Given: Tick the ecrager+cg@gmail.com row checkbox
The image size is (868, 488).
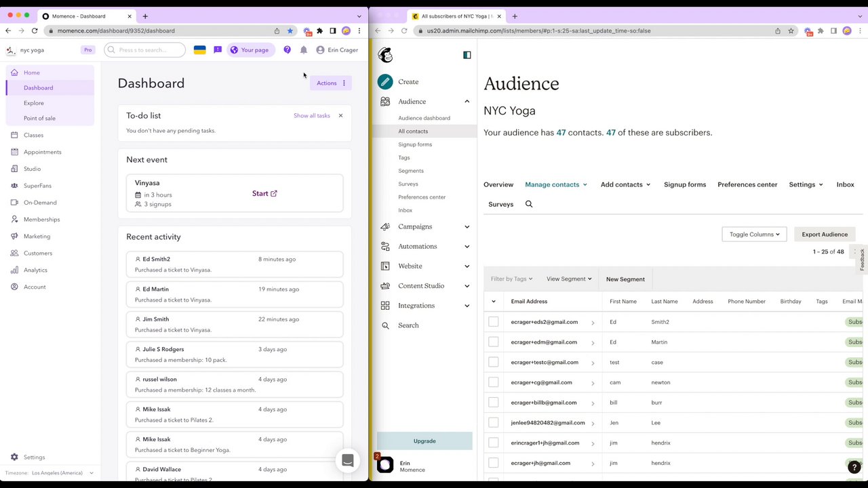Looking at the screenshot, I should [494, 382].
